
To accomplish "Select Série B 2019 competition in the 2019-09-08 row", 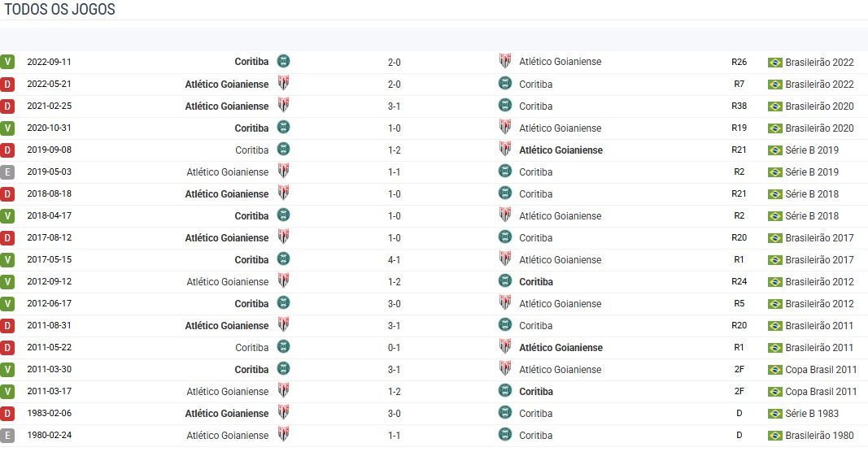I will [x=812, y=150].
